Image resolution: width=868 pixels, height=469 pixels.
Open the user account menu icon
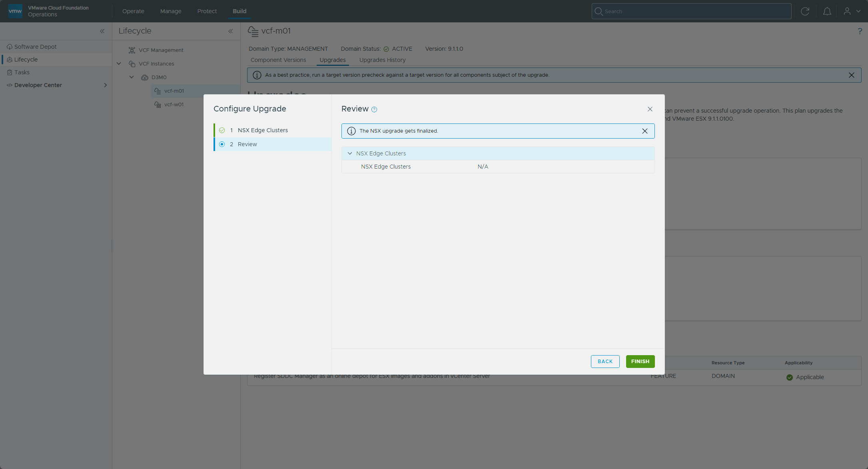coord(847,11)
